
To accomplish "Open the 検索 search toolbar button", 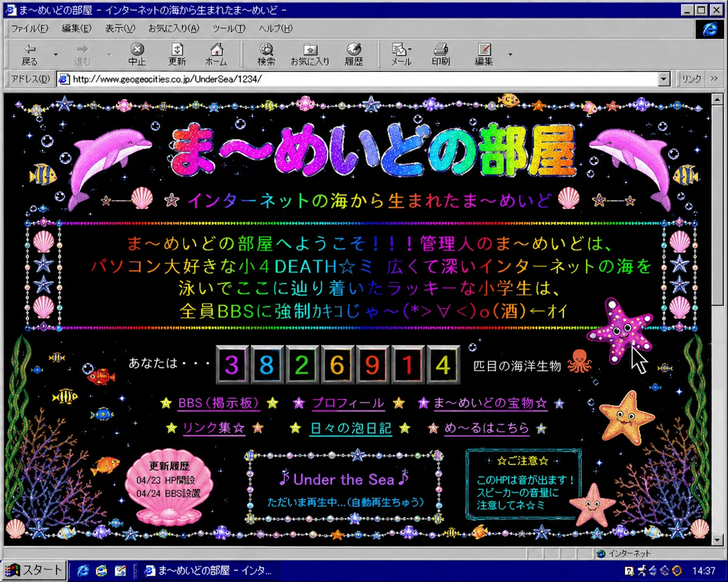I will pyautogui.click(x=266, y=55).
